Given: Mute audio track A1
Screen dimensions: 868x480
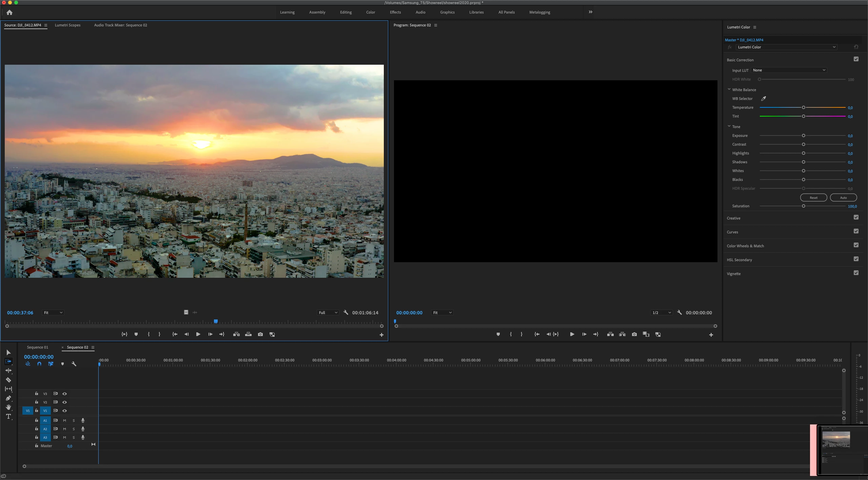Looking at the screenshot, I should coord(64,420).
